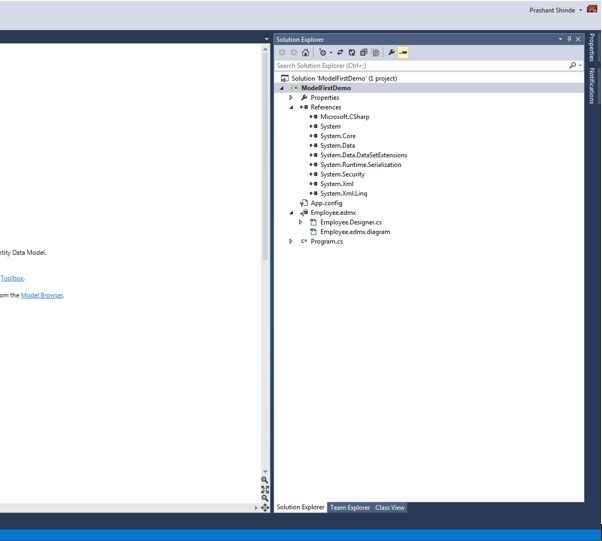Click the designer pan/move icon

coord(265,508)
